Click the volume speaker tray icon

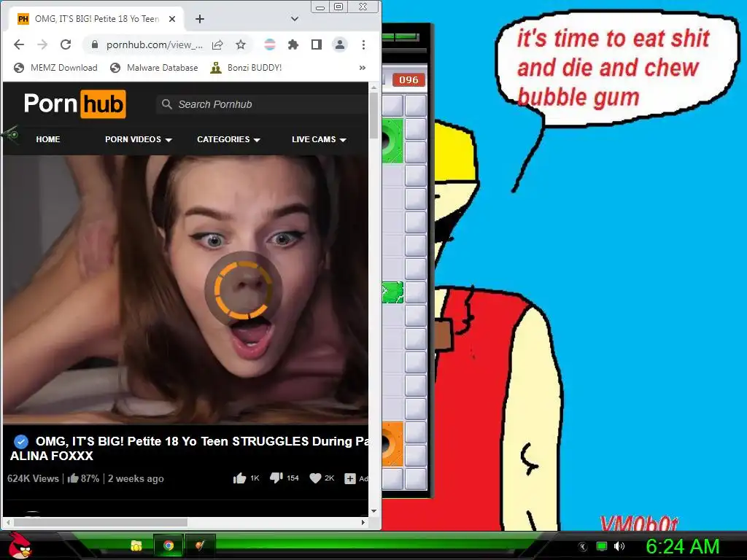(619, 546)
